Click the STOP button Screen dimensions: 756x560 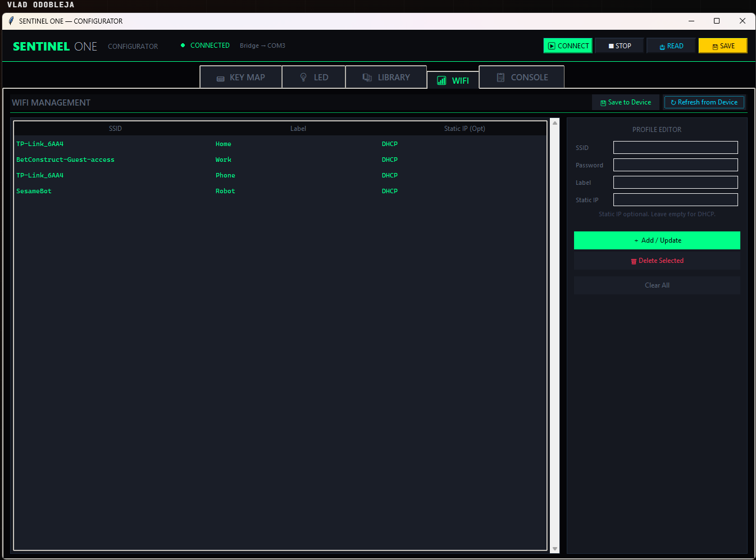620,46
